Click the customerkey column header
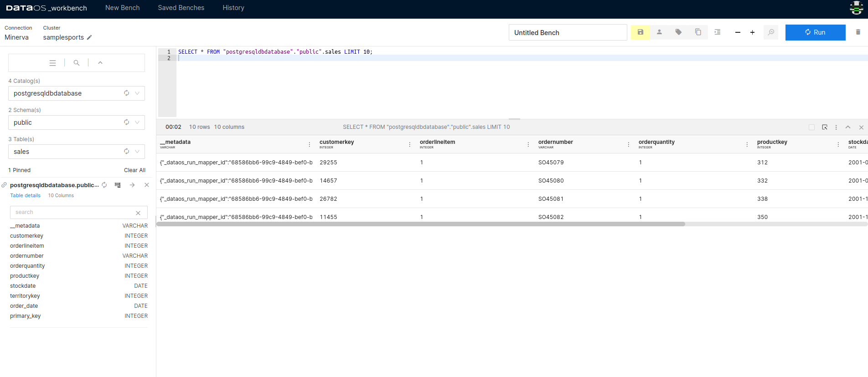The image size is (868, 377). (336, 142)
